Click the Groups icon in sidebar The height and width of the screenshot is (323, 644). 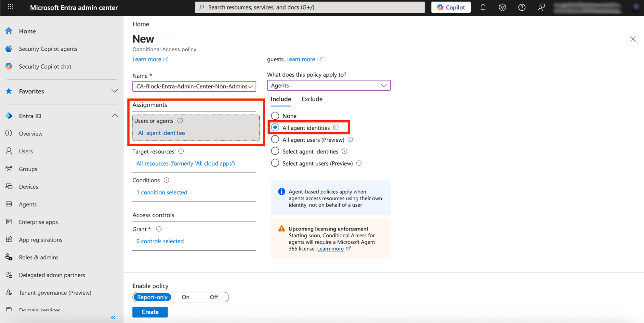click(x=9, y=169)
